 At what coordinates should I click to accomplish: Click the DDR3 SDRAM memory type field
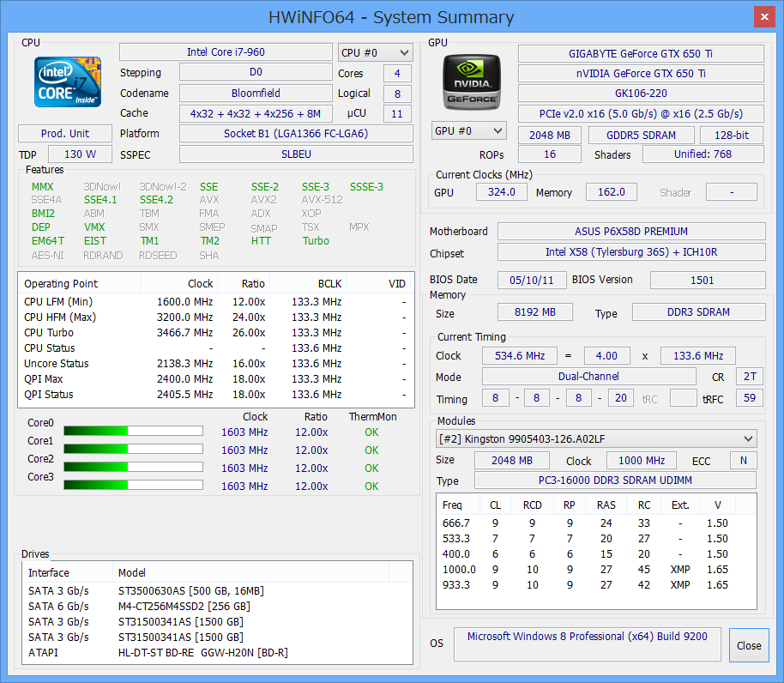coord(698,312)
